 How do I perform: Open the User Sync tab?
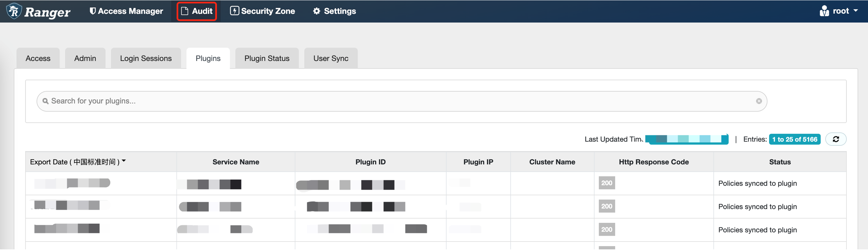(x=330, y=58)
